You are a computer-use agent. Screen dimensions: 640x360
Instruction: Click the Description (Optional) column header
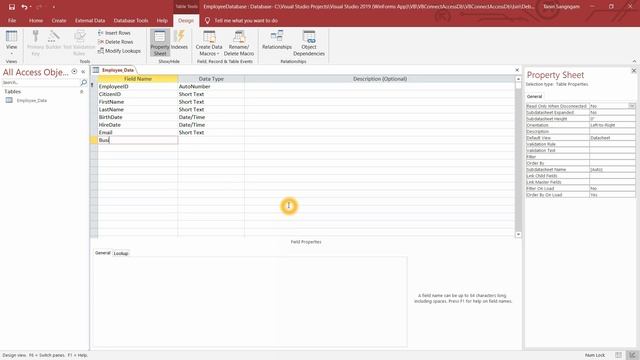(380, 79)
